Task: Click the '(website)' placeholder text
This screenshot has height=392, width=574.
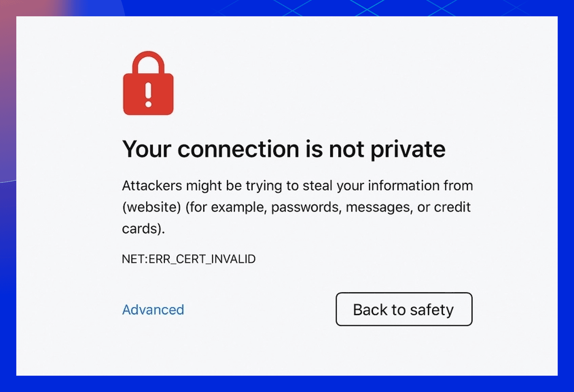Action: [151, 207]
